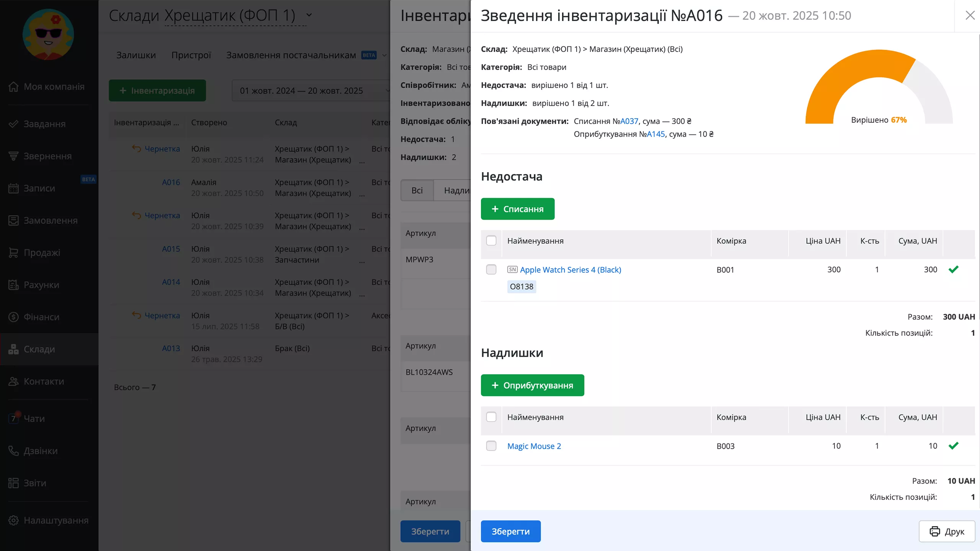
Task: Open Чати with the notification badge
Action: [x=34, y=419]
